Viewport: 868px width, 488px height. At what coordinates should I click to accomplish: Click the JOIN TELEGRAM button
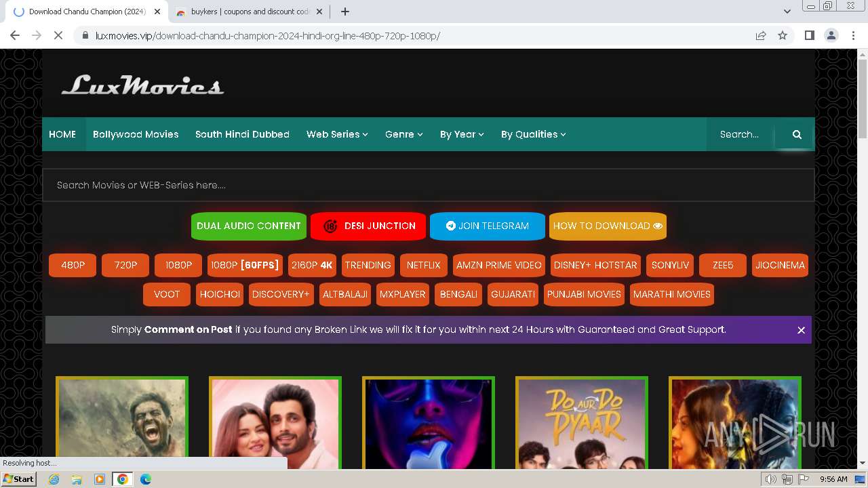pyautogui.click(x=488, y=226)
